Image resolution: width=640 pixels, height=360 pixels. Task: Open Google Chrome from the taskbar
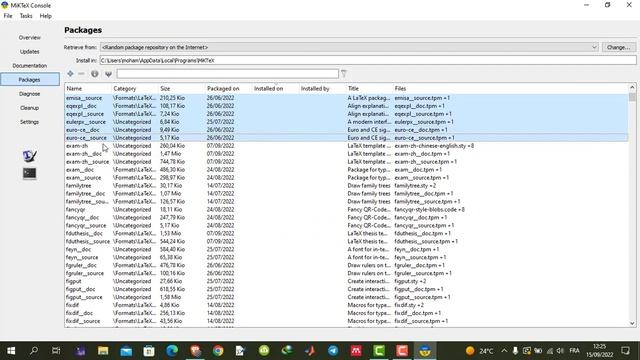click(x=218, y=351)
